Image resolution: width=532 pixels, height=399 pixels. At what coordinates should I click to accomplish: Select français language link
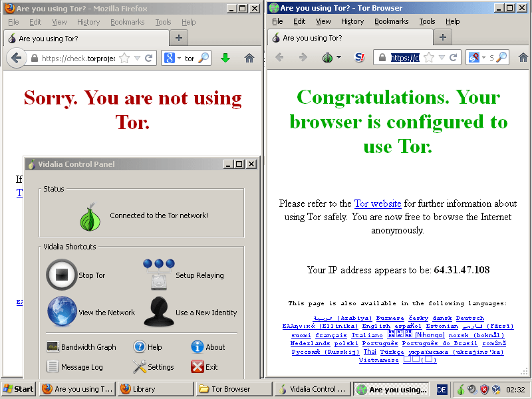tap(331, 335)
